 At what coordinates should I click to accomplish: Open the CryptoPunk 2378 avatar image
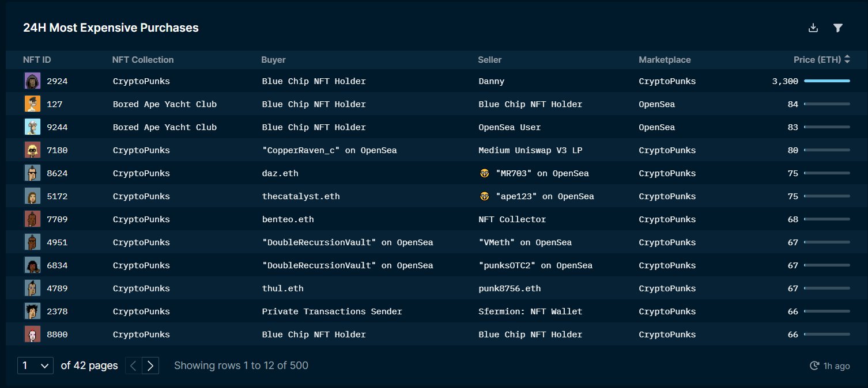tap(32, 311)
